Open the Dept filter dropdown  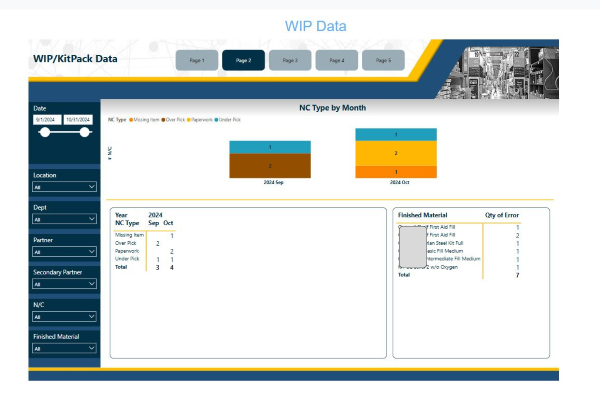[x=64, y=219]
